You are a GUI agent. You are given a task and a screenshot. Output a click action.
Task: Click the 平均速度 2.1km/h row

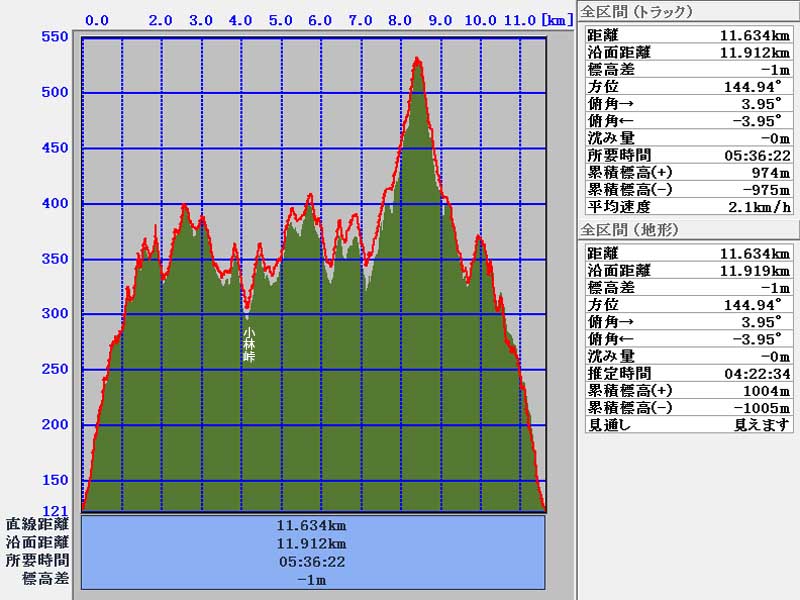pyautogui.click(x=688, y=207)
